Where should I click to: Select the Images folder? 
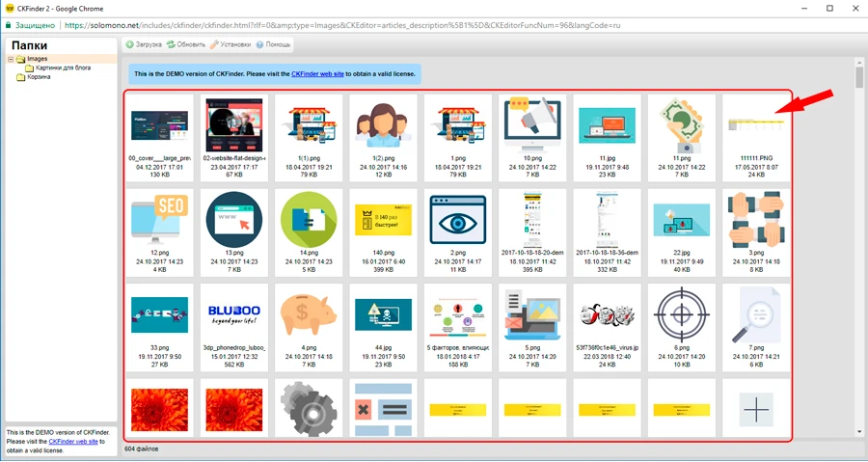click(x=37, y=59)
